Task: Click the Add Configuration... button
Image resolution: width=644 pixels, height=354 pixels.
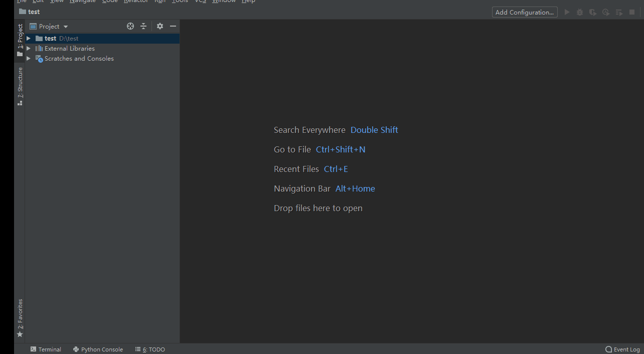Action: pos(525,12)
